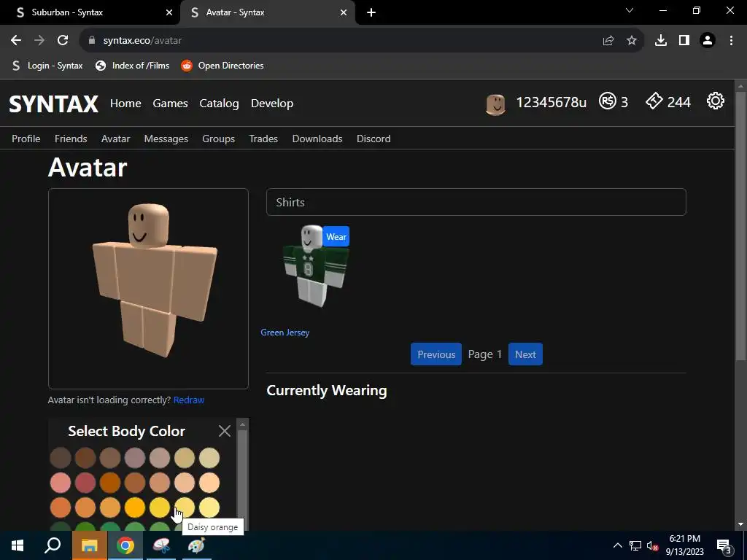Reload the page with refresh icon
This screenshot has width=747, height=560.
pos(63,41)
